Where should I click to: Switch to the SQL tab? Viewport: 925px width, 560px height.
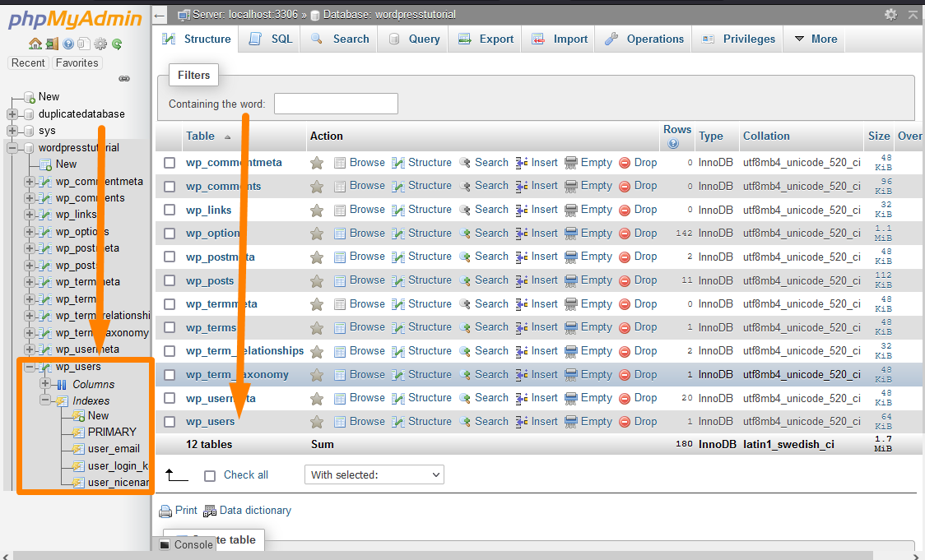coord(271,39)
